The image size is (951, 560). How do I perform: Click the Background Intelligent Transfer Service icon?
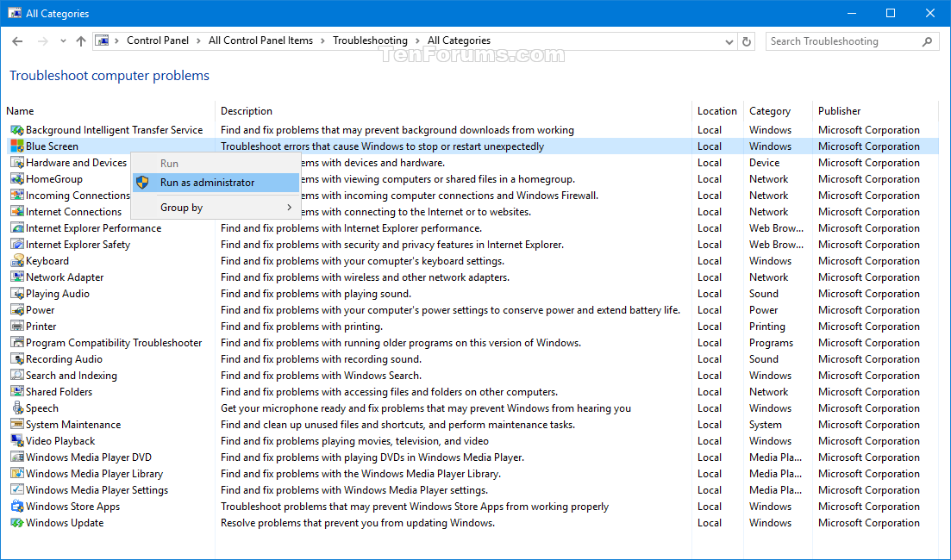17,130
